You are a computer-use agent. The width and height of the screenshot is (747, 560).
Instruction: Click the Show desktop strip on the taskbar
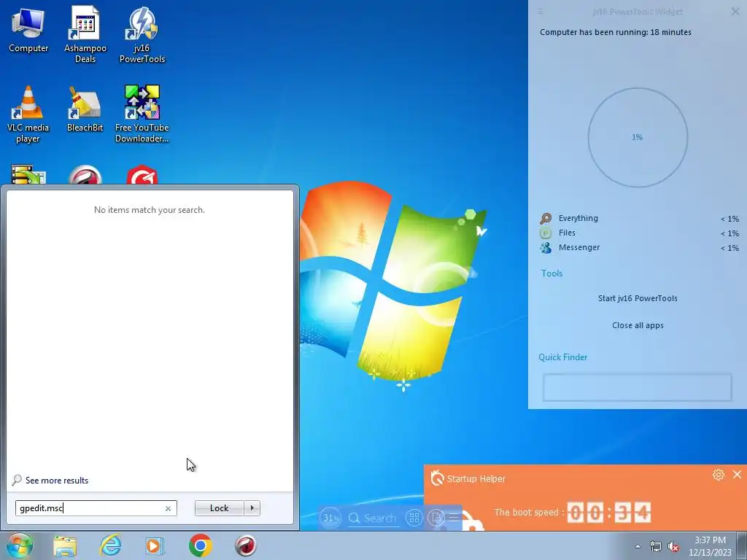[742, 545]
